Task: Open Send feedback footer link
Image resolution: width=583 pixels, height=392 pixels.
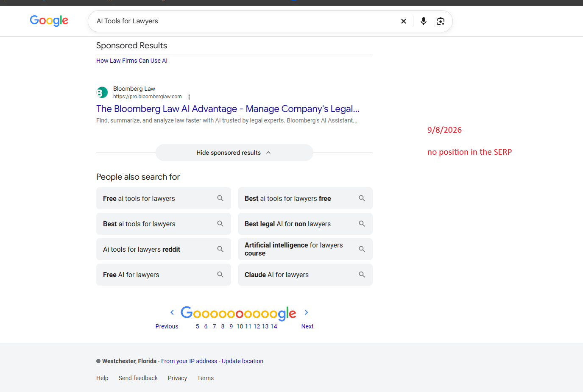Action: coord(138,378)
